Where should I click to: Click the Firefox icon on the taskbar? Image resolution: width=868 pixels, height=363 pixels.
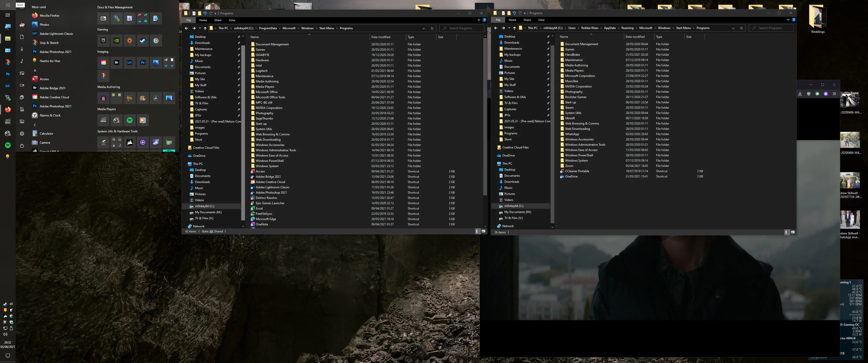[x=8, y=109]
